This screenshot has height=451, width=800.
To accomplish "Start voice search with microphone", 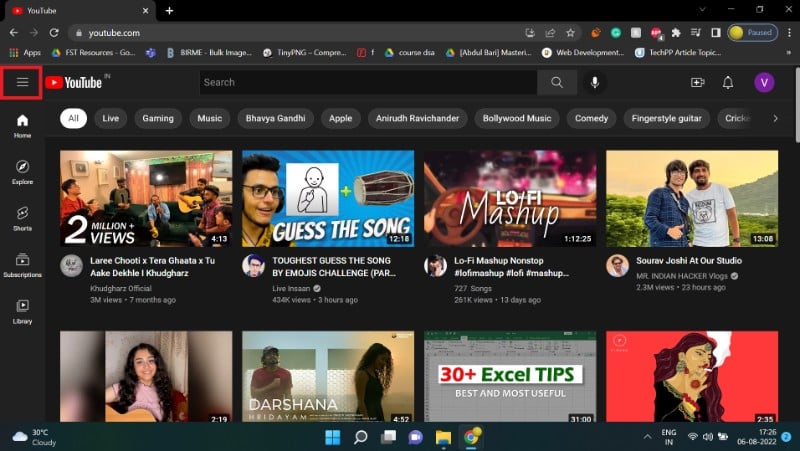I will [x=595, y=82].
